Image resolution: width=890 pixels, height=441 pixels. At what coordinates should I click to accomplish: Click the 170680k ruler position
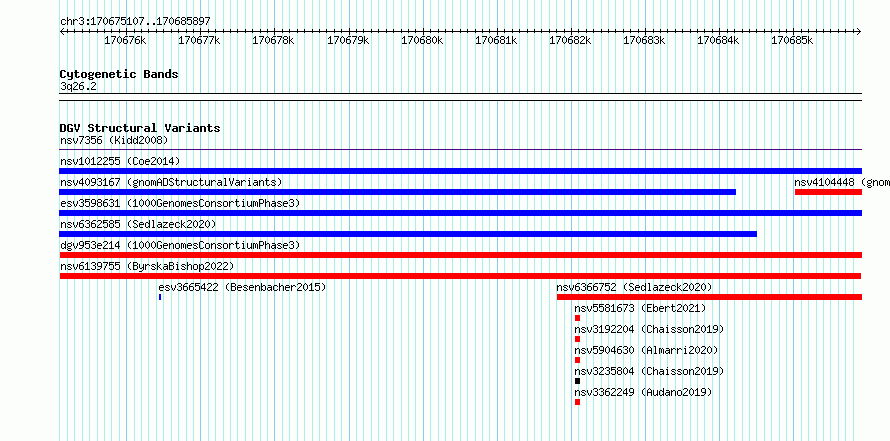tap(422, 40)
